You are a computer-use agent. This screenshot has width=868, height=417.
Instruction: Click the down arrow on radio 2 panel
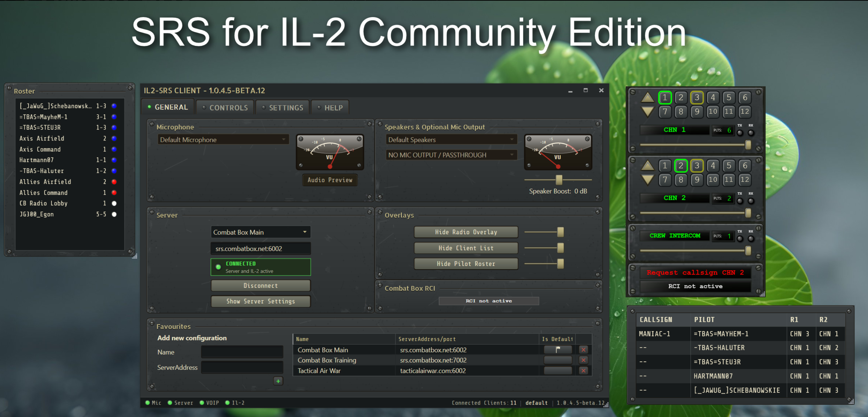click(647, 180)
